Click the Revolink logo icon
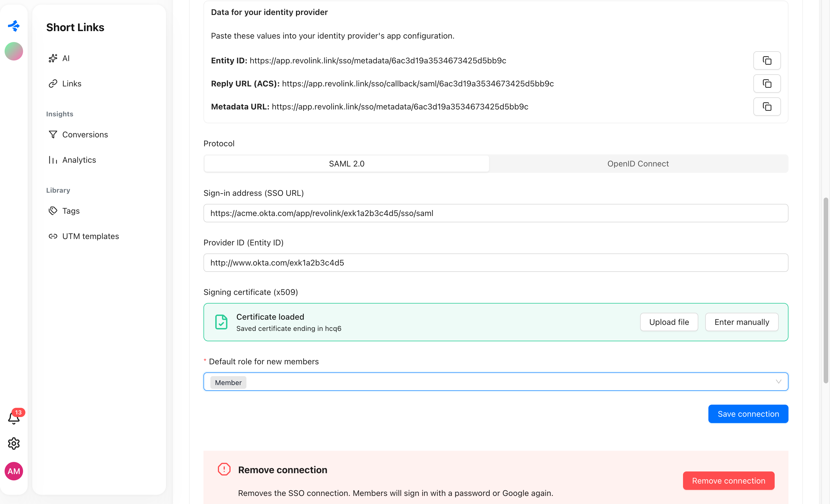Viewport: 830px width, 504px height. click(x=14, y=26)
